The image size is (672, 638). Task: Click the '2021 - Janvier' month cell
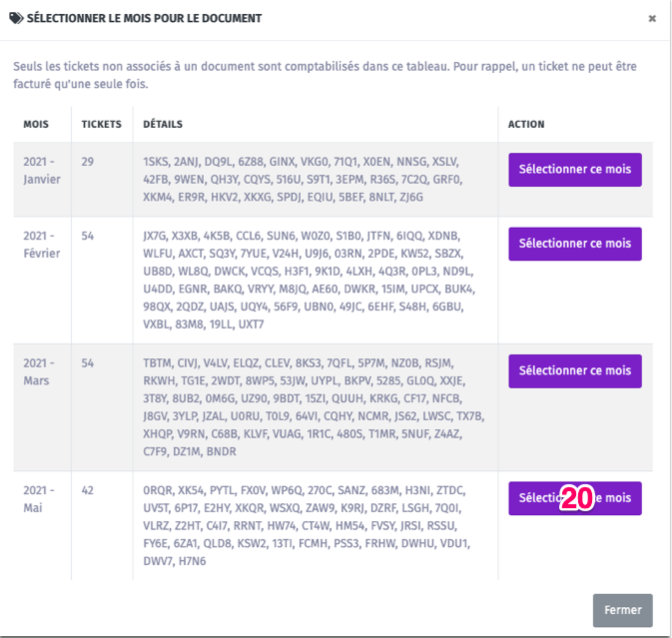42,171
